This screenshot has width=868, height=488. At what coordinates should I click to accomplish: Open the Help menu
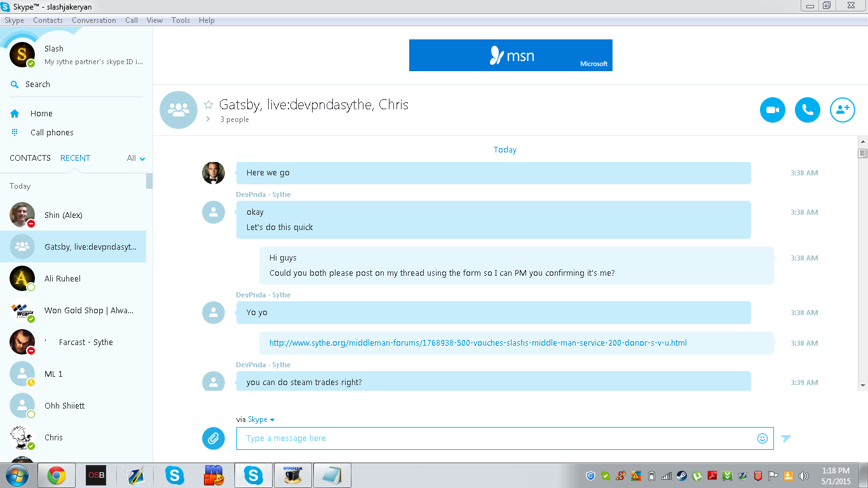207,20
